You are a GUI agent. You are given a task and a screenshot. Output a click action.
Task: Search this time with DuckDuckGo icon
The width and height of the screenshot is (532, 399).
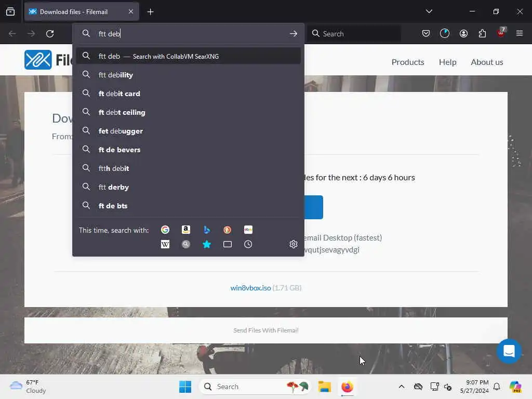coord(228,230)
